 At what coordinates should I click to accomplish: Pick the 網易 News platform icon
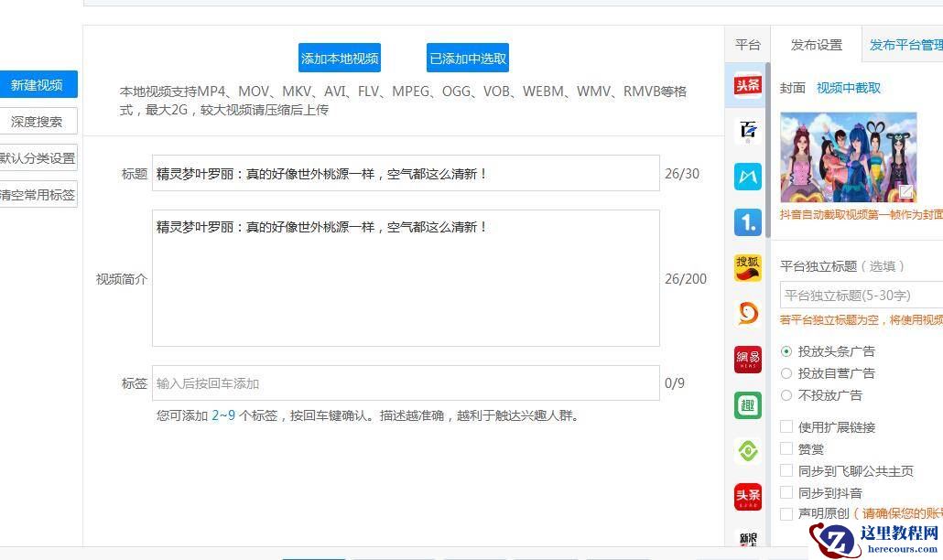[747, 360]
